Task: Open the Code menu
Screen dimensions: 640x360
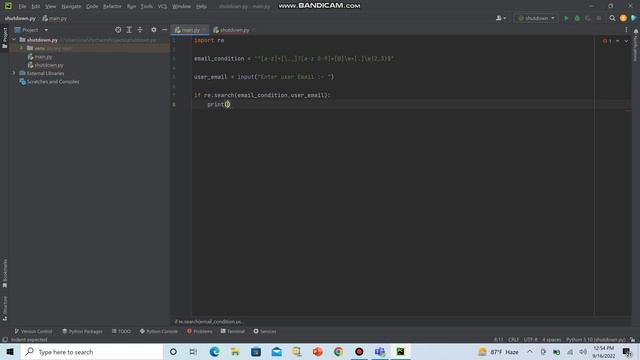Action: (92, 7)
